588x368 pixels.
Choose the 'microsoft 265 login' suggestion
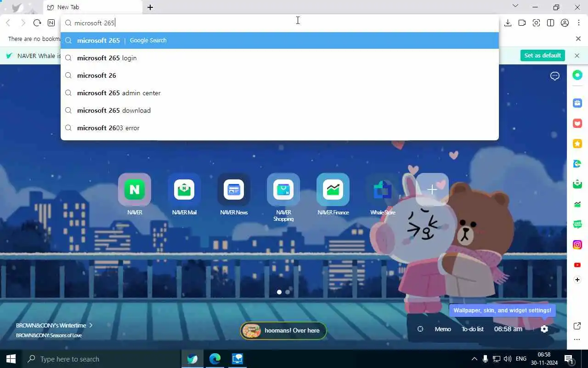(x=280, y=58)
